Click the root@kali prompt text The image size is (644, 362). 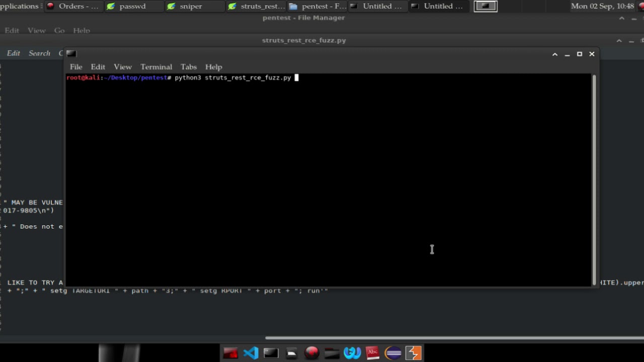point(84,78)
